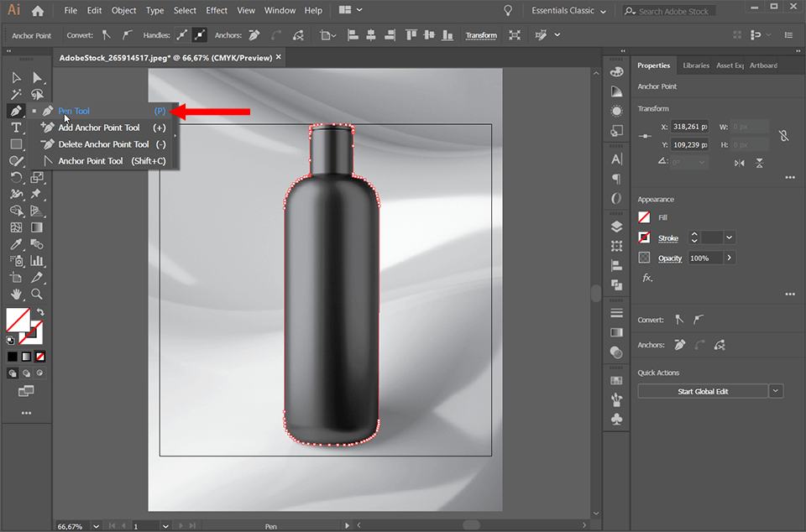806x532 pixels.
Task: Swap fill and stroke colors
Action: (39, 310)
